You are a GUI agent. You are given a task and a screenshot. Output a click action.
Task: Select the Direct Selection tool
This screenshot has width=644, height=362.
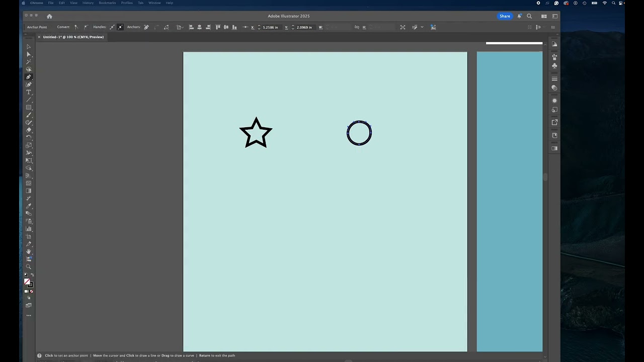[29, 54]
